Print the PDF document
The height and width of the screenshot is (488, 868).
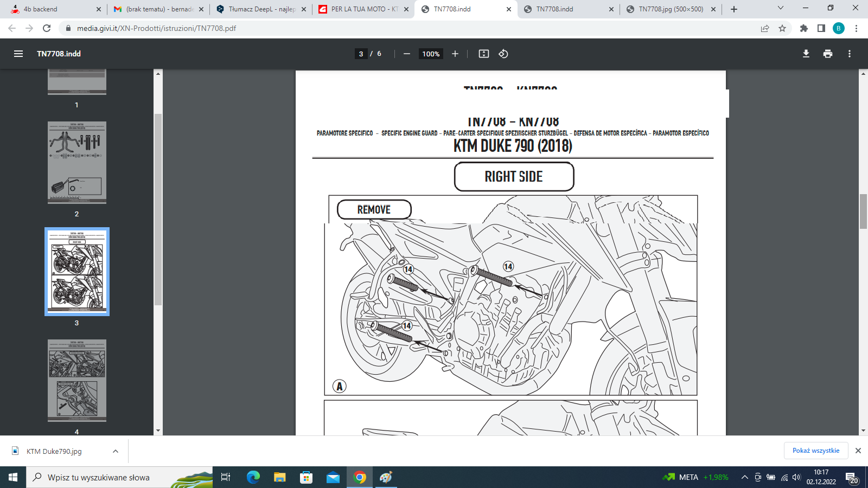pos(828,54)
